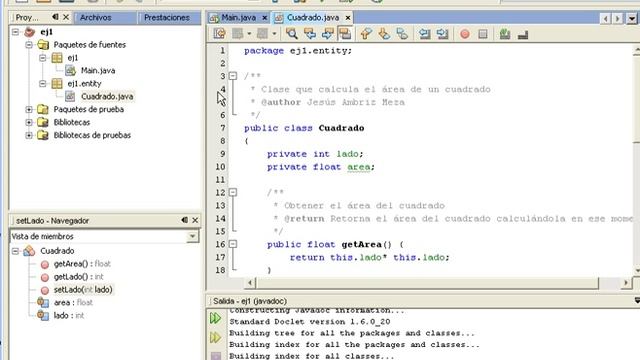Select the ej1.entity package

[x=84, y=83]
